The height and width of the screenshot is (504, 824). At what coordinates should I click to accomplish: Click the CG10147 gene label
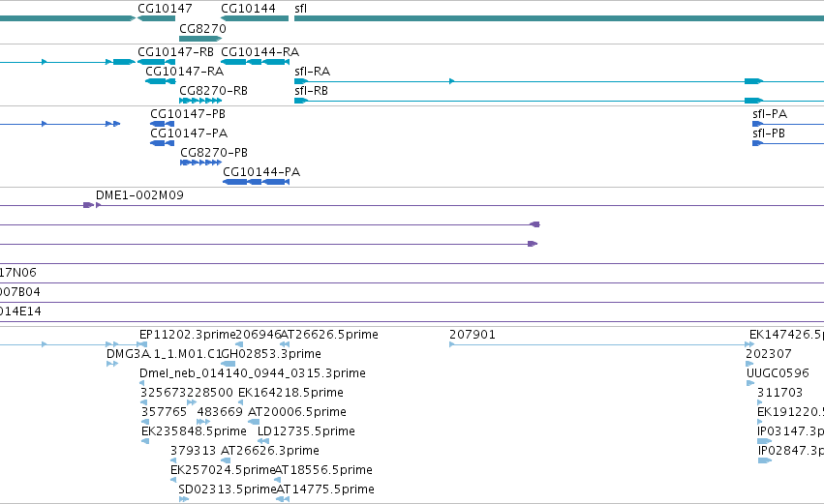165,9
